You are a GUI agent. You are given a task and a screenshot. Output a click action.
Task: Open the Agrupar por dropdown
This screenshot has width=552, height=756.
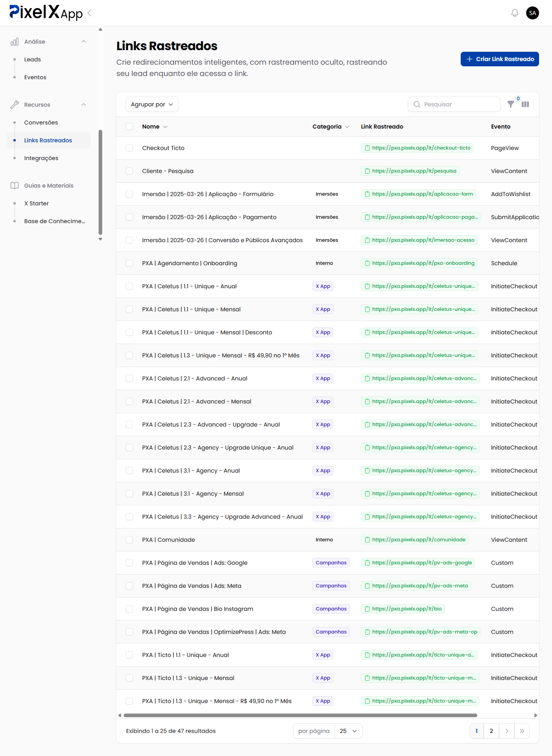152,104
